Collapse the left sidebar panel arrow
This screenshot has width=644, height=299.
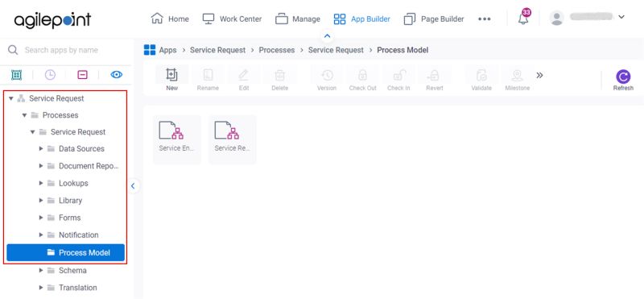(133, 186)
